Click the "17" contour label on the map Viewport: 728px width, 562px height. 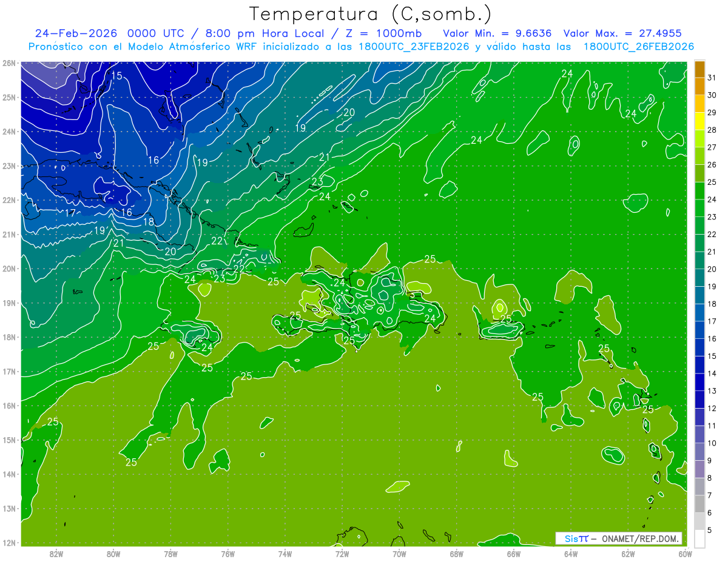tap(70, 213)
